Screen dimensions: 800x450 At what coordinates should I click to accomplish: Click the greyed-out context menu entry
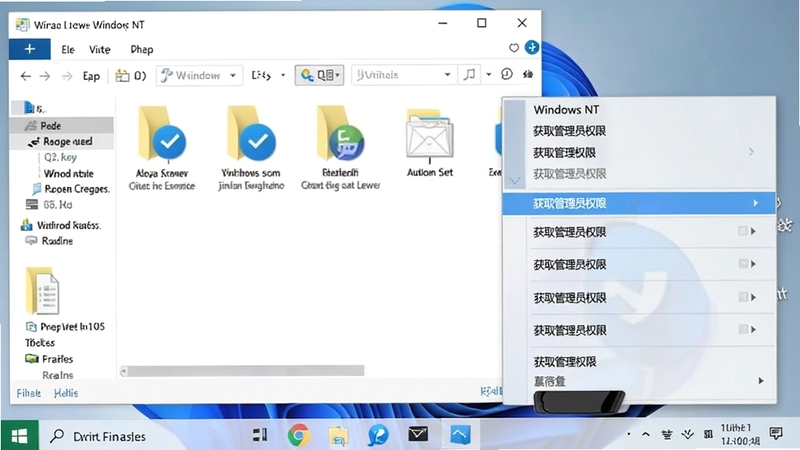click(569, 174)
